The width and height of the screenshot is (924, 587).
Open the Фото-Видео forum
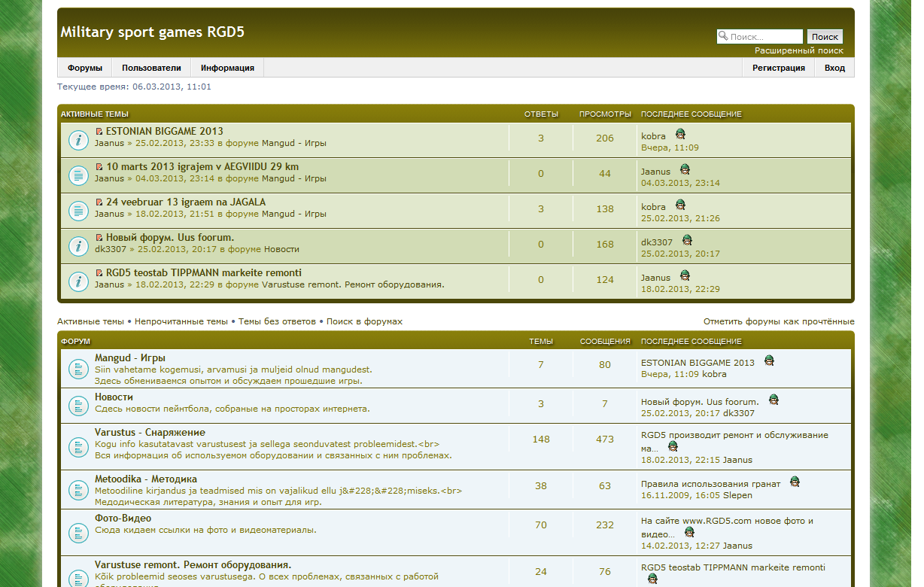pos(123,519)
